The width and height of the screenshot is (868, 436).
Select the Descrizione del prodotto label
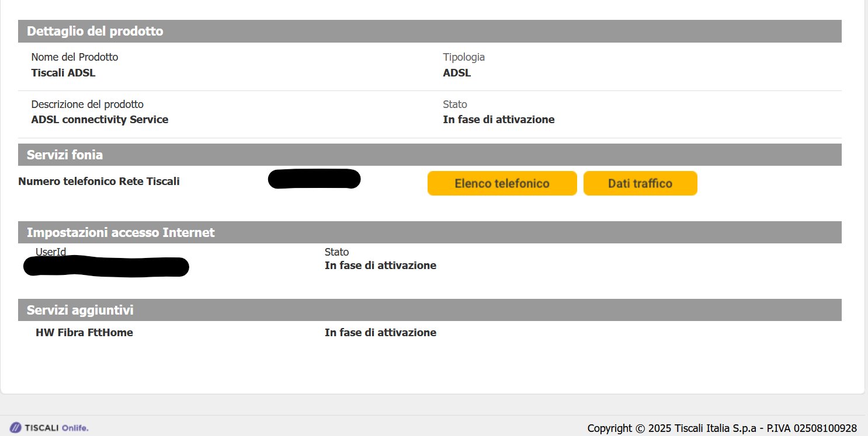pos(87,104)
